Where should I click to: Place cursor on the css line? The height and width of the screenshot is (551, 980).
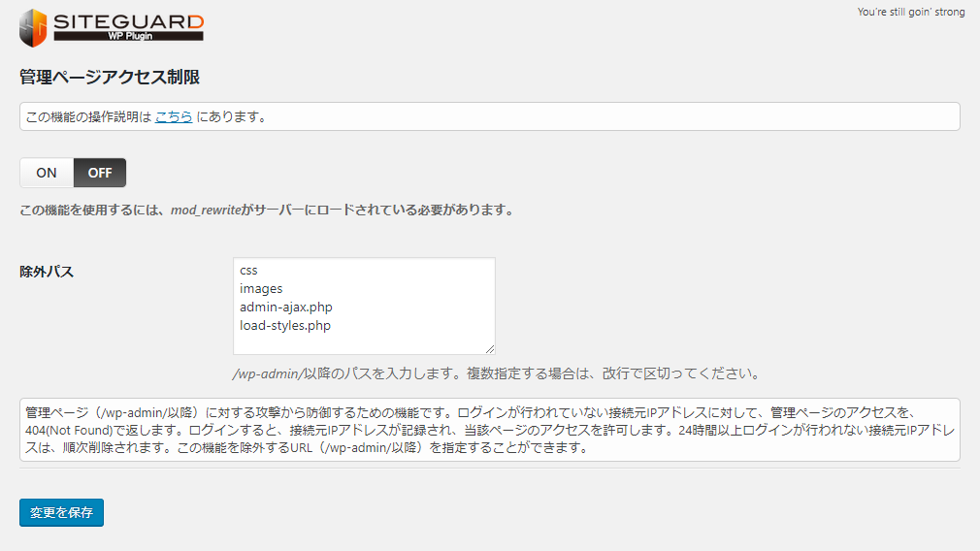pyautogui.click(x=249, y=271)
